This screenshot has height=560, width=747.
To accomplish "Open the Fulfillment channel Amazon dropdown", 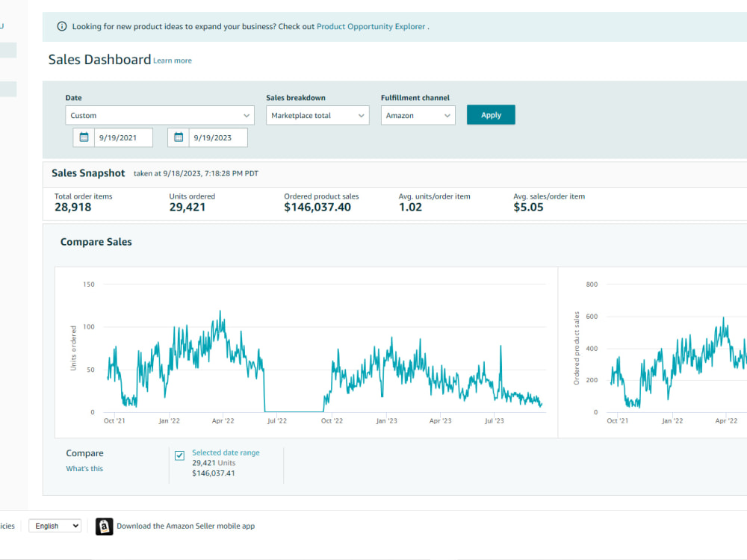I will pos(418,115).
